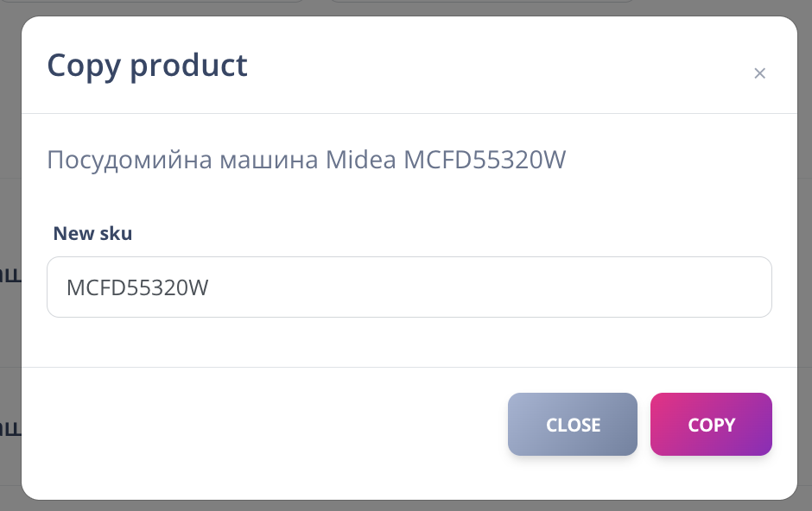Image resolution: width=812 pixels, height=511 pixels.
Task: Choose the gray CLOSE action
Action: pyautogui.click(x=572, y=424)
